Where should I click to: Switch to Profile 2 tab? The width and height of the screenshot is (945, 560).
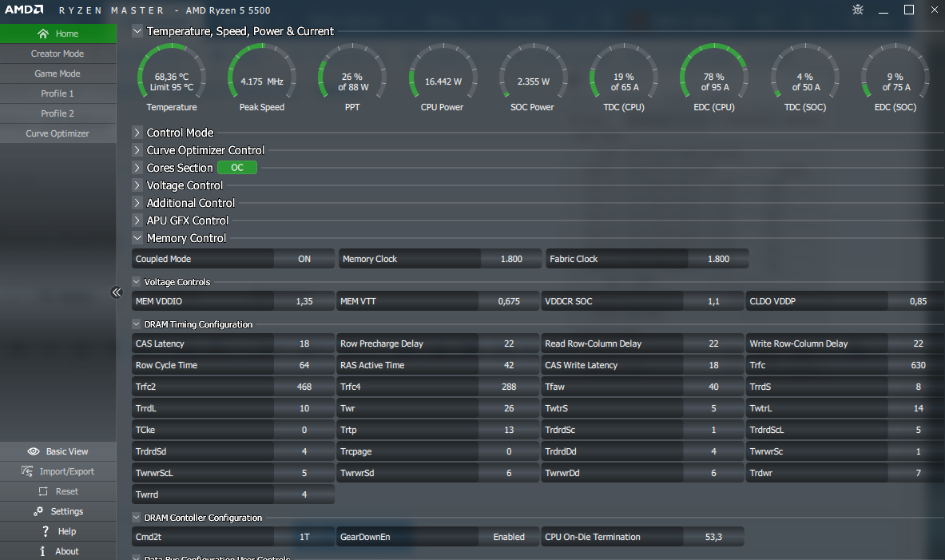point(58,113)
